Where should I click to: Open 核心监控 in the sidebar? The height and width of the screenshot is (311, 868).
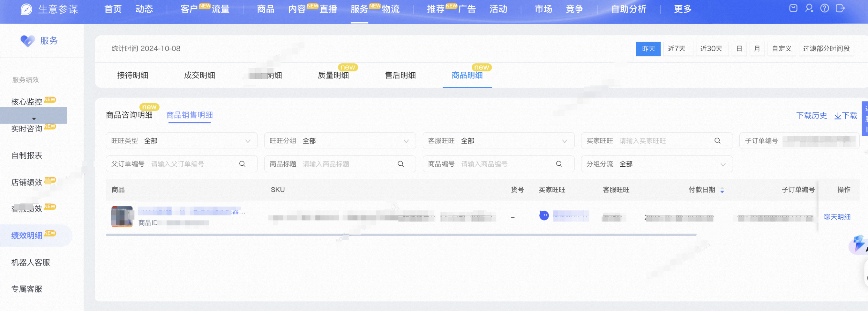[26, 102]
